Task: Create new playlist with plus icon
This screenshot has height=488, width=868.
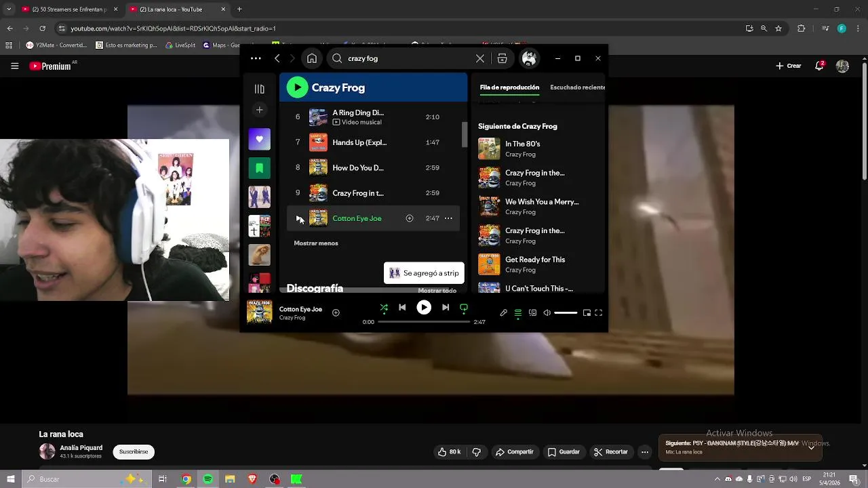Action: click(259, 110)
